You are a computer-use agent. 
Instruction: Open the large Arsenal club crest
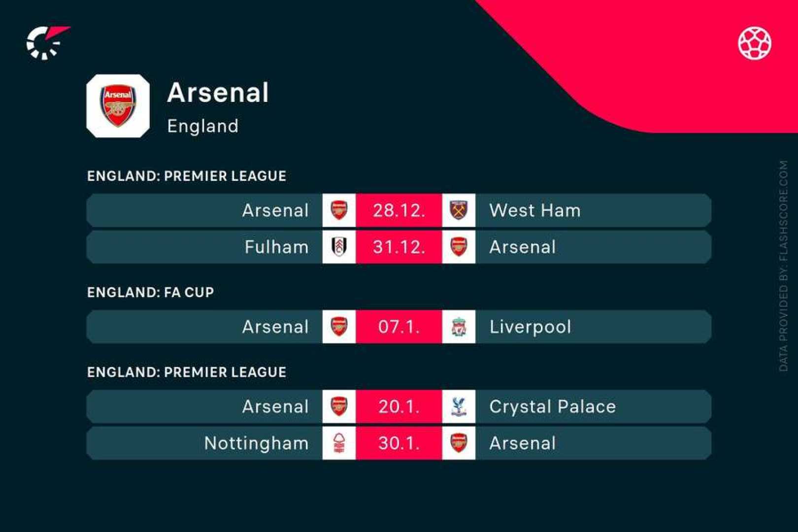pos(118,106)
